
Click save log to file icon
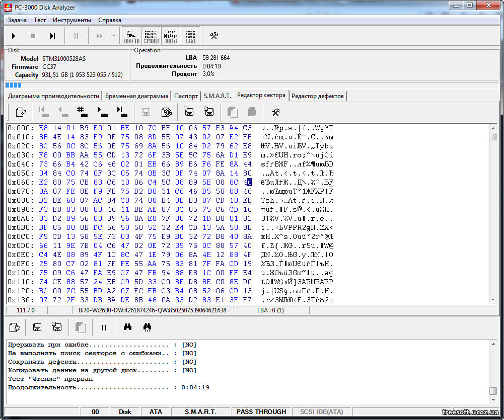[56, 327]
